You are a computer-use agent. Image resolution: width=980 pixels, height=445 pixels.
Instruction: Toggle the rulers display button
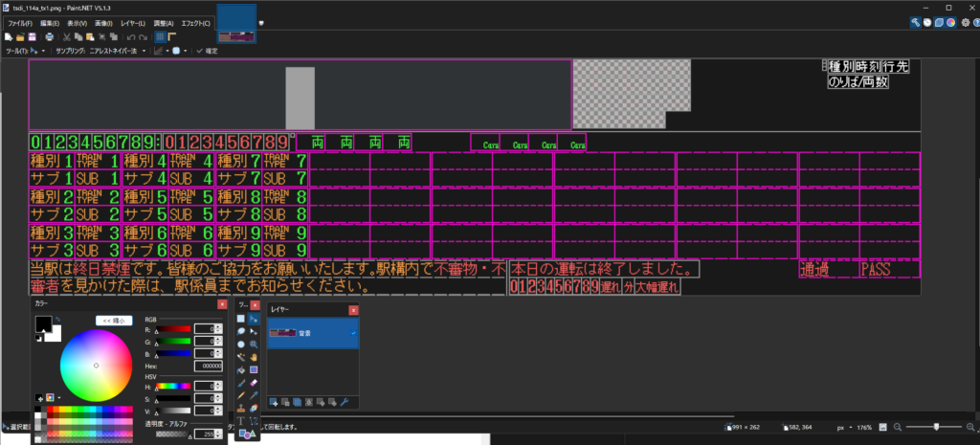(x=172, y=36)
